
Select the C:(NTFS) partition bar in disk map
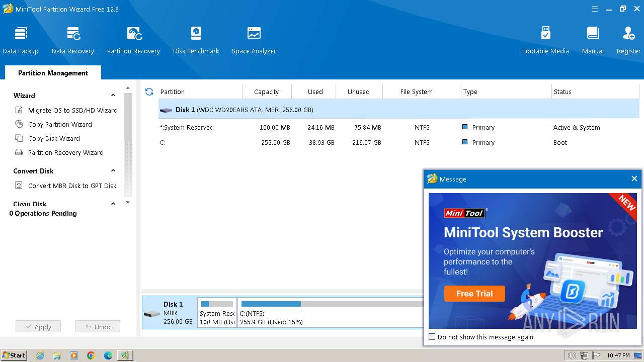pos(331,312)
